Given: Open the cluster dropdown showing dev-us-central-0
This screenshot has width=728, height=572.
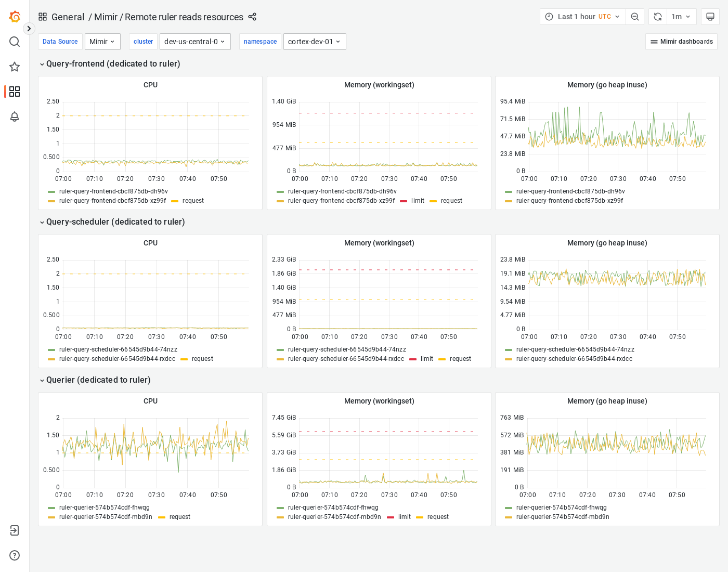Looking at the screenshot, I should (195, 42).
